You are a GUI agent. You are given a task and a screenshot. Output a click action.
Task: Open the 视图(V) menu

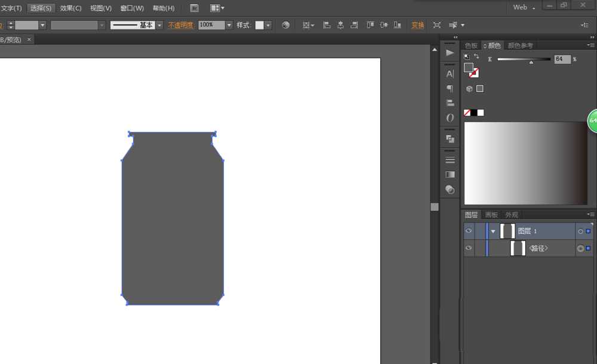point(100,8)
